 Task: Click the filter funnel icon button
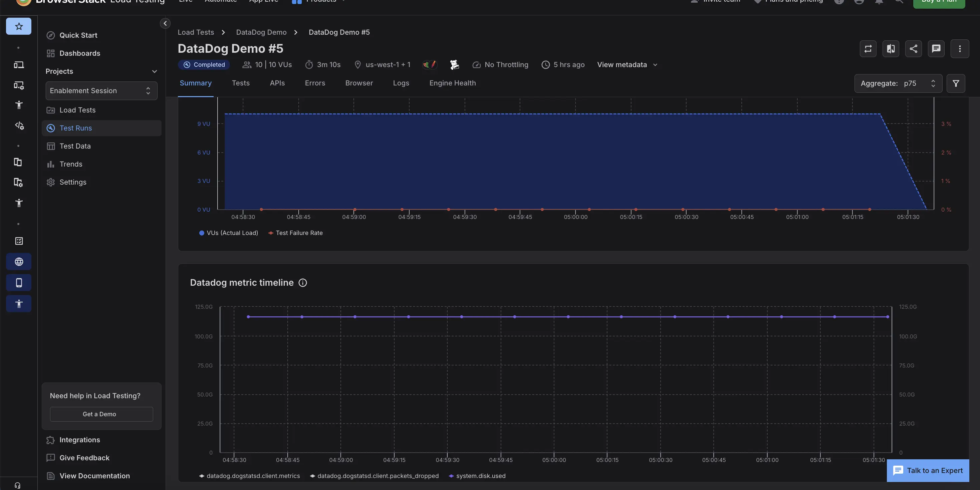point(956,83)
